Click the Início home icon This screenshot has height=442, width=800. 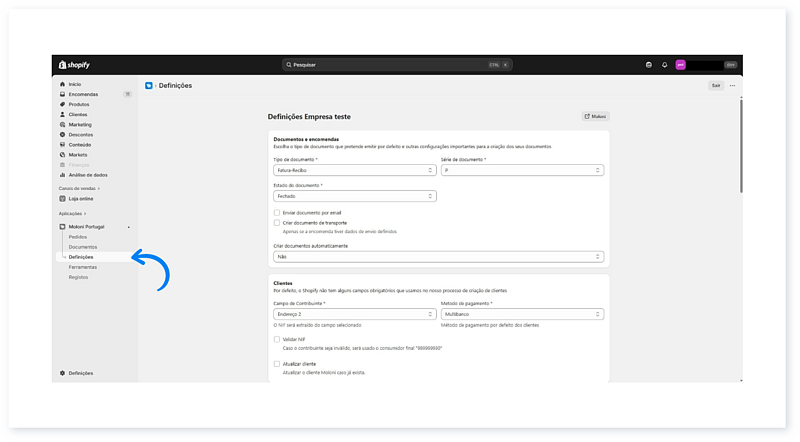point(62,84)
